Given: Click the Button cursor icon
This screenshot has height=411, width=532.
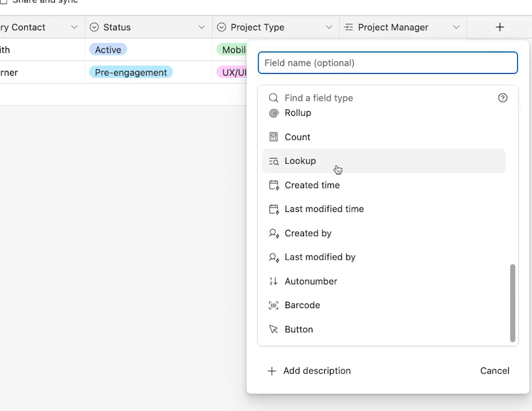Looking at the screenshot, I should click(274, 330).
